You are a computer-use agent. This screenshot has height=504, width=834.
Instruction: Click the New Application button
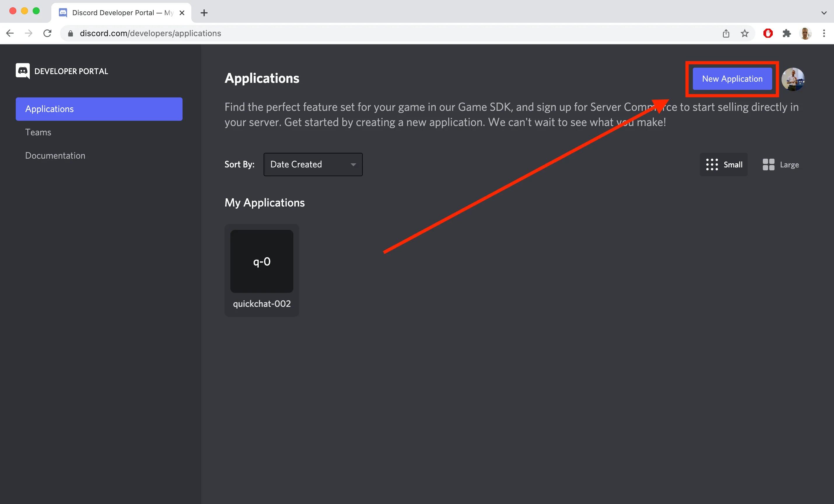coord(732,79)
